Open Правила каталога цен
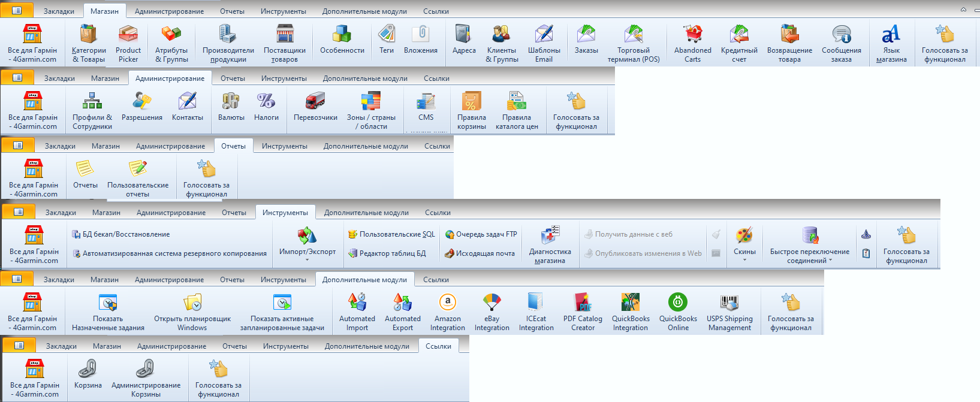Screen dimensions: 980x402 click(517, 111)
